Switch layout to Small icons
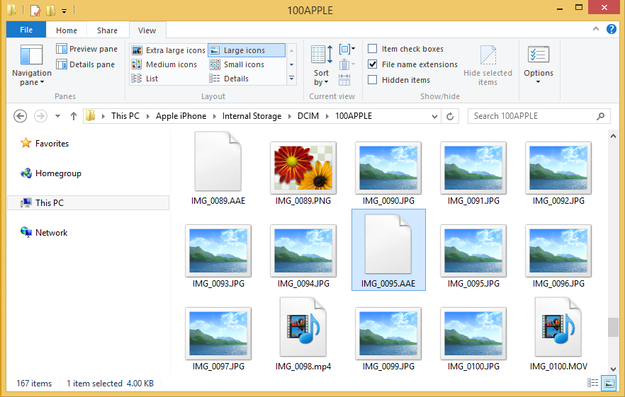Screen dimensions: 625x397 click(237, 64)
